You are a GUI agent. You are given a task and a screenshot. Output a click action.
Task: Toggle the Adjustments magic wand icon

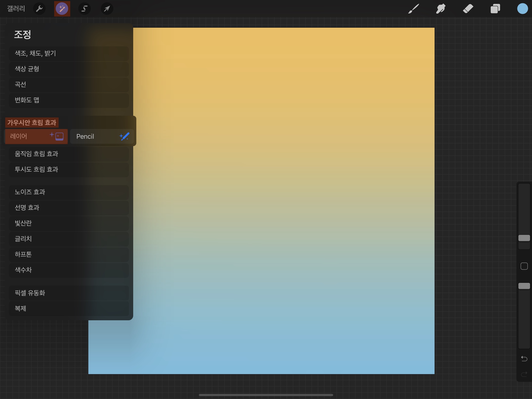(x=62, y=9)
